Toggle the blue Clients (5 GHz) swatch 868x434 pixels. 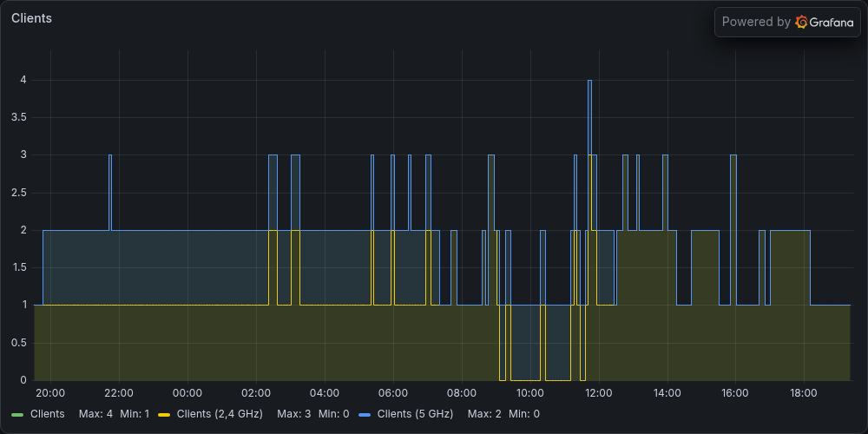click(365, 414)
